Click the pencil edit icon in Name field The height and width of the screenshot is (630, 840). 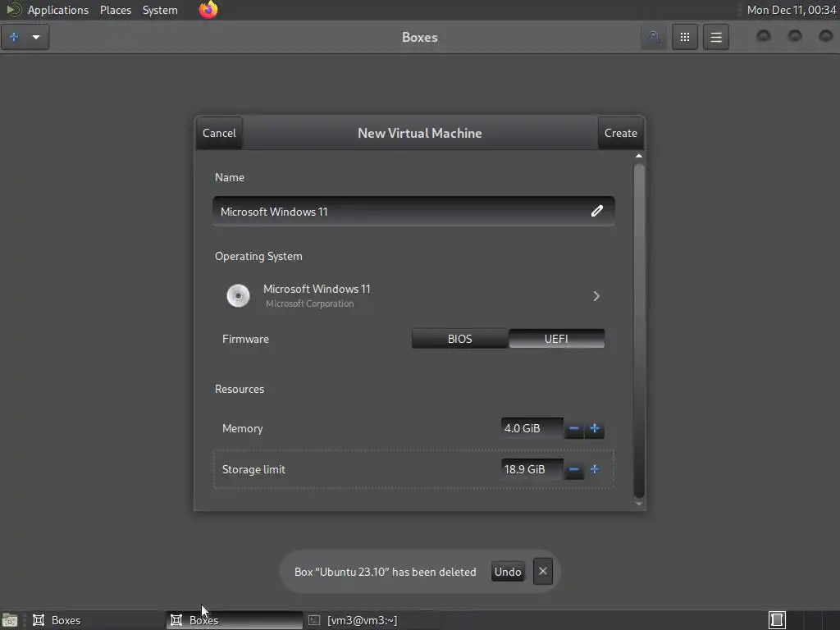(597, 211)
